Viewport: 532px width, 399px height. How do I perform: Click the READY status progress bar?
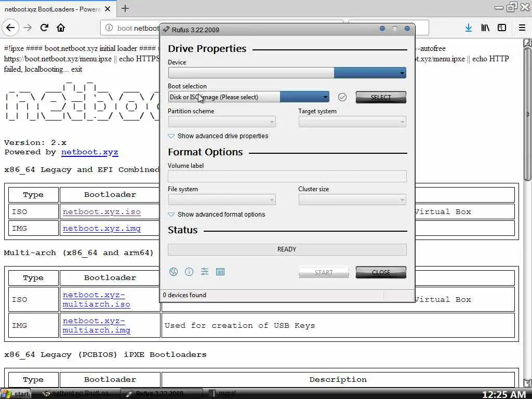coord(287,249)
